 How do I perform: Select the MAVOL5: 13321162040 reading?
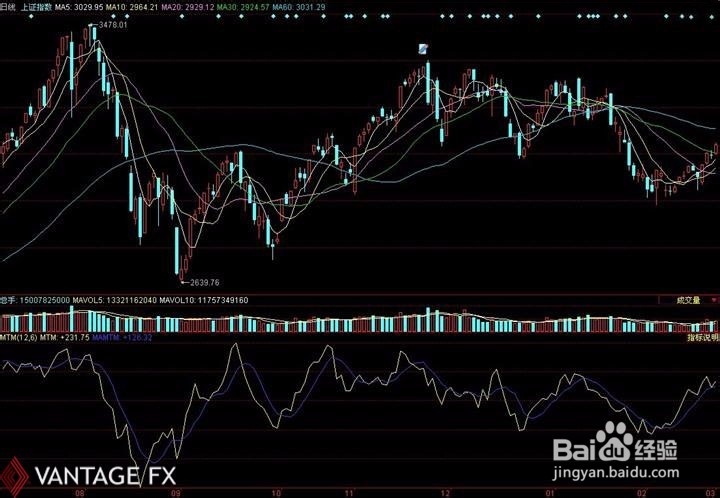point(115,301)
